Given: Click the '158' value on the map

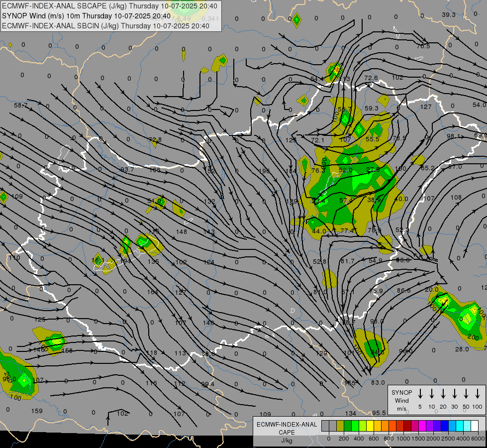Looking at the screenshot, I should pyautogui.click(x=67, y=351).
